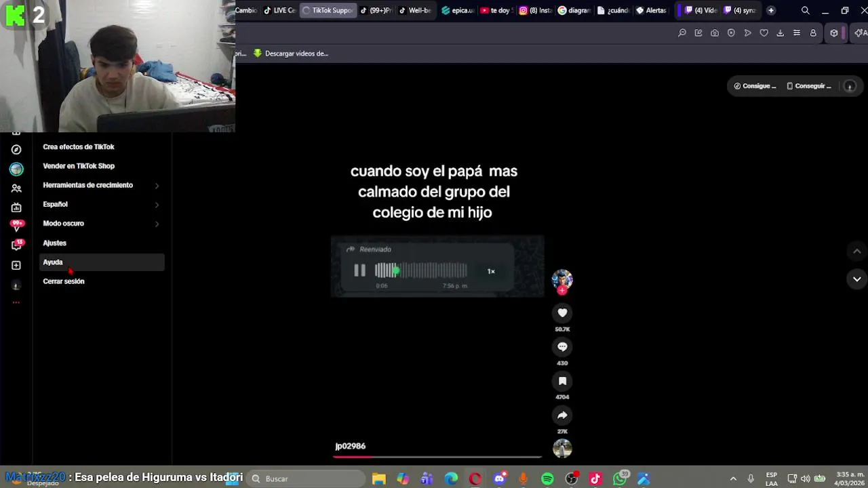Open the profile avatar at sidebar bottom

pos(16,285)
